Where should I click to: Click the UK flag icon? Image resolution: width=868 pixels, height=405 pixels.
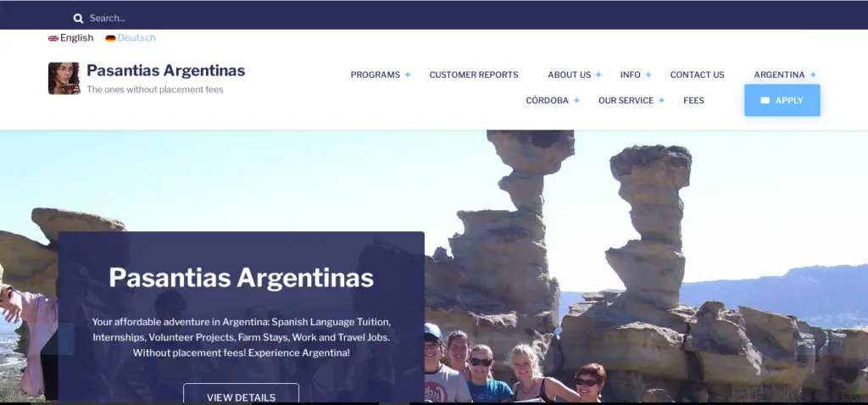[x=53, y=38]
